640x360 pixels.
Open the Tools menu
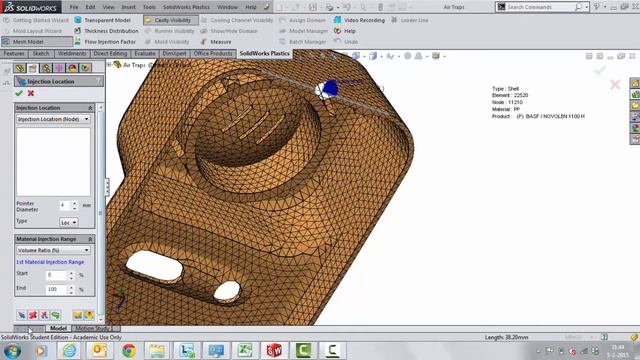(149, 7)
